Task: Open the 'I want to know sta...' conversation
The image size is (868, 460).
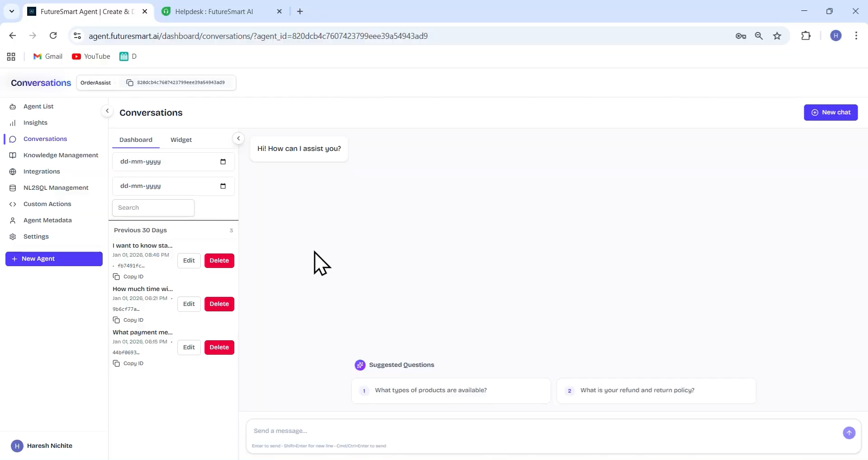Action: [142, 245]
